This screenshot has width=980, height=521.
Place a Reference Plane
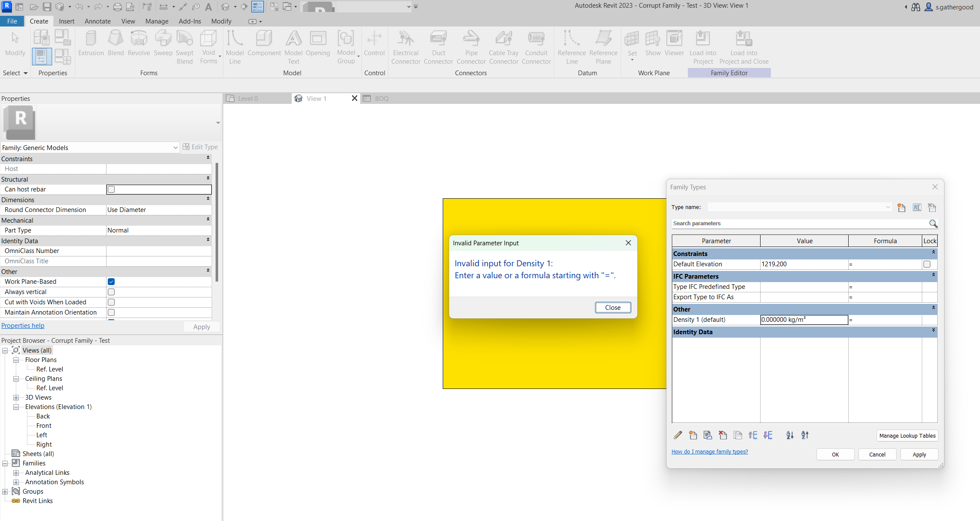click(603, 47)
